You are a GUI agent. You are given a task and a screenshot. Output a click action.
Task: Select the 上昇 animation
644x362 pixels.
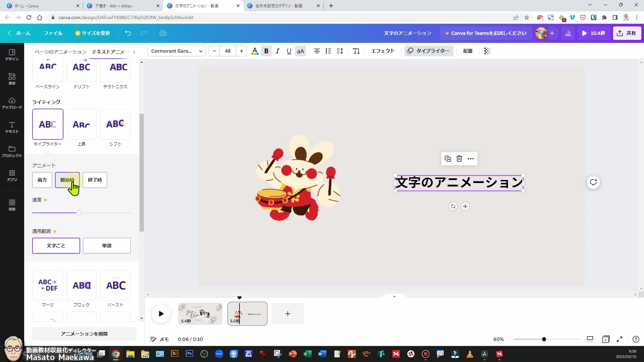pyautogui.click(x=82, y=124)
